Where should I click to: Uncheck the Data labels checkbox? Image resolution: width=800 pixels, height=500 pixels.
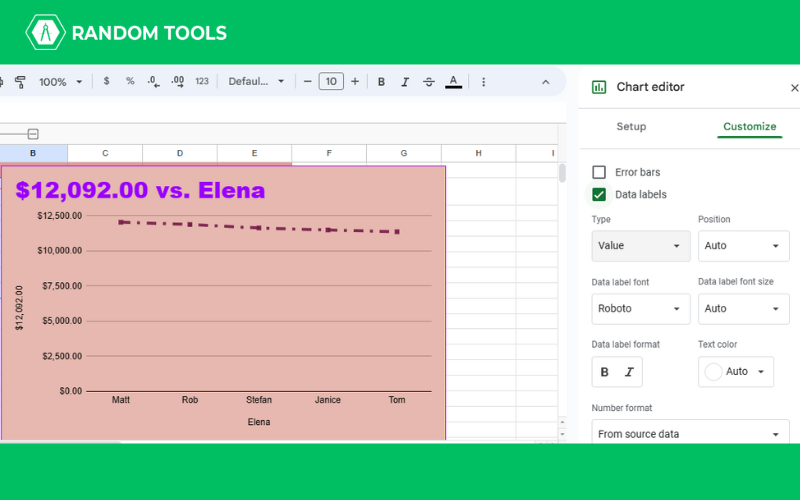[x=599, y=194]
